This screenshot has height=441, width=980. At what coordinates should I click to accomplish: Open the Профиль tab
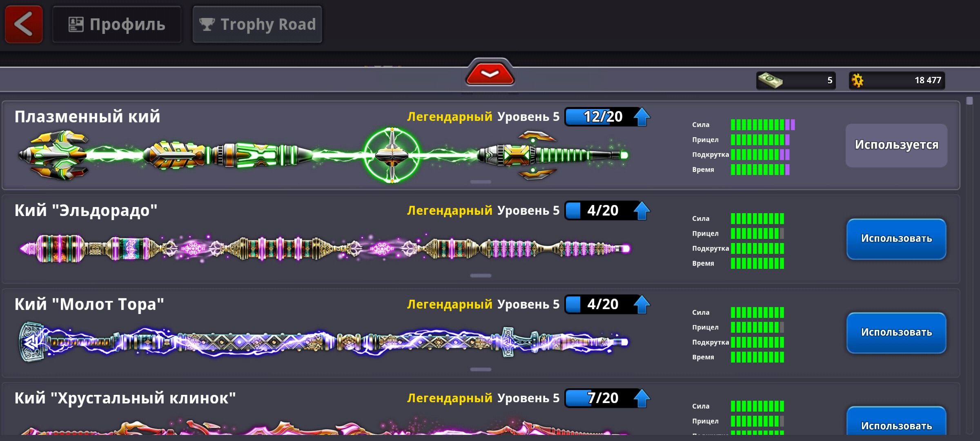click(117, 24)
